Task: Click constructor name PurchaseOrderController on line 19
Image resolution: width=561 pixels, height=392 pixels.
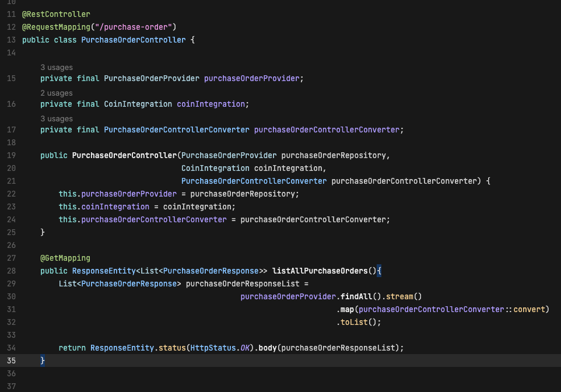Action: (x=125, y=155)
